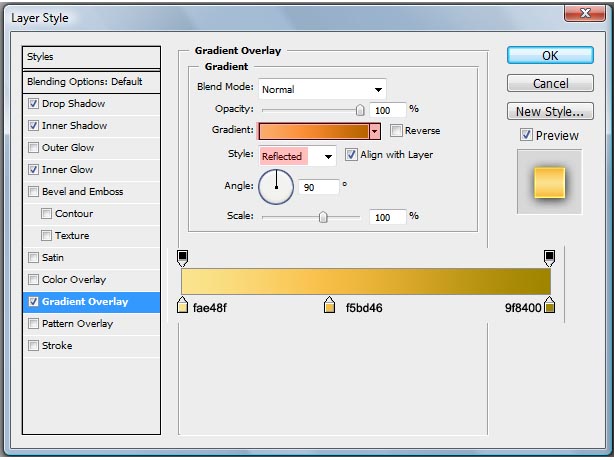
Task: Click the angle dial control
Action: 276,187
